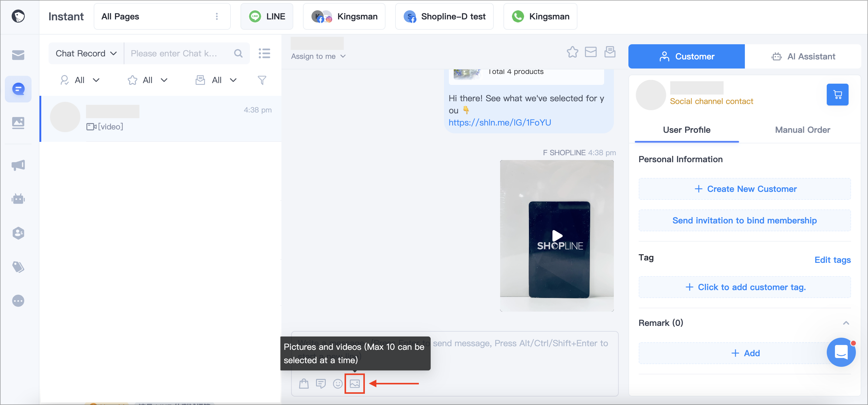Open the customer management sidebar icon
Viewport: 868px width, 405px height.
[x=18, y=233]
